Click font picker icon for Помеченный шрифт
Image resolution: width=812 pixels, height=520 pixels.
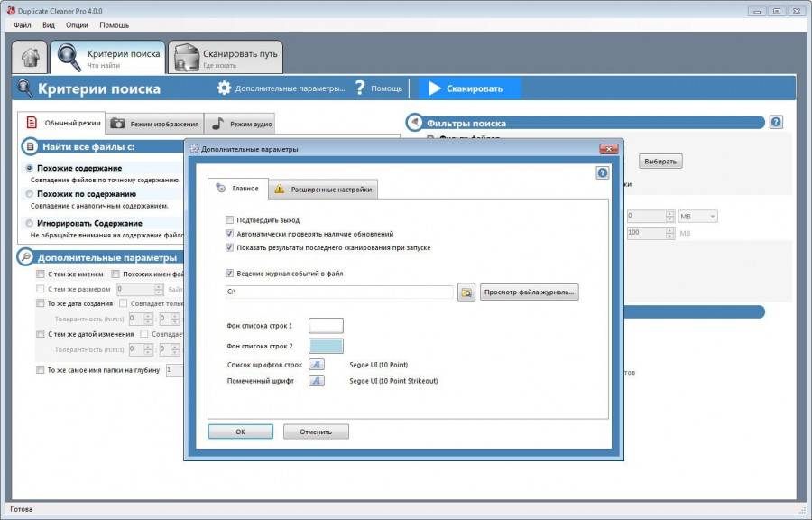[x=317, y=381]
